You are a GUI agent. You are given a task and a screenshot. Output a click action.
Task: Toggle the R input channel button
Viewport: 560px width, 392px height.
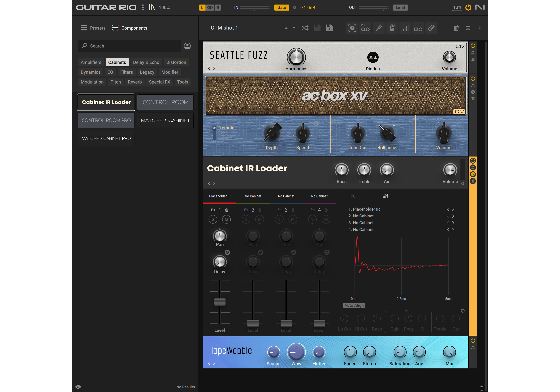point(218,8)
